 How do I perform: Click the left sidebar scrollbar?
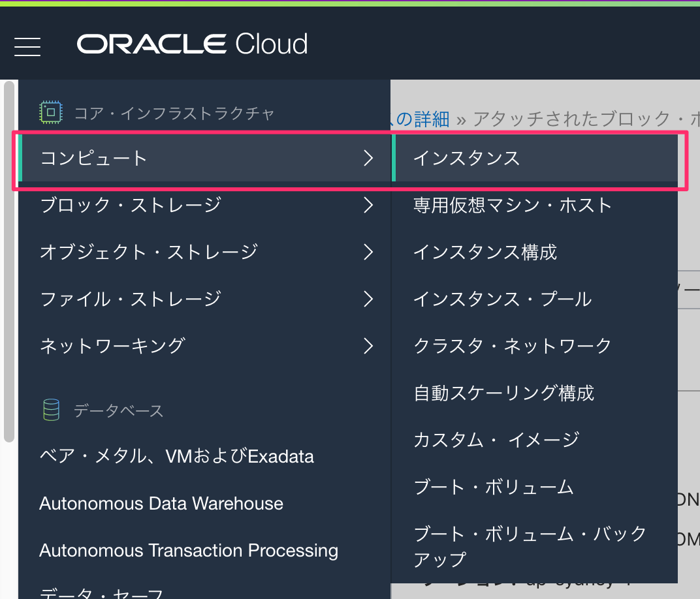click(7, 261)
